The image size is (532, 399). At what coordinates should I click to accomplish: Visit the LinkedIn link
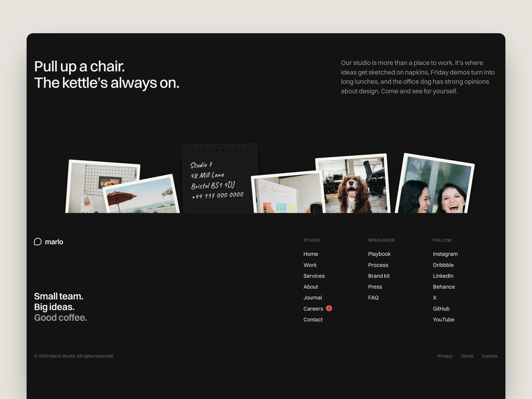click(x=443, y=276)
